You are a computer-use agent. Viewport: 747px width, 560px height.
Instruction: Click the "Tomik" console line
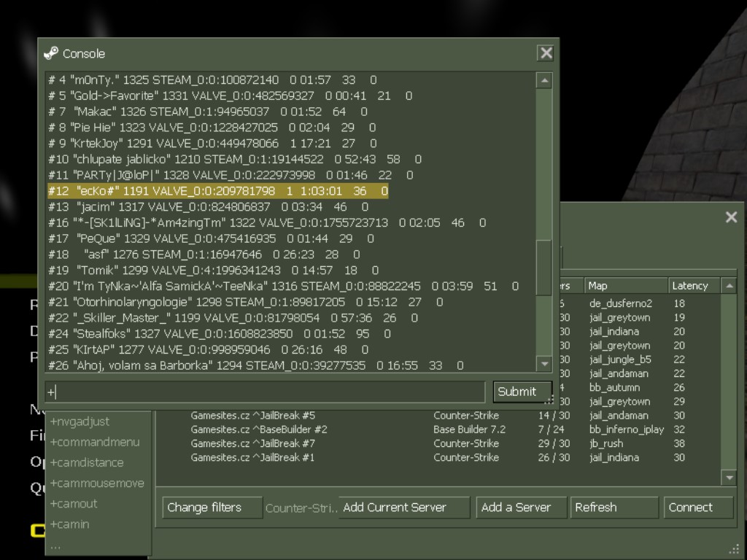[214, 271]
